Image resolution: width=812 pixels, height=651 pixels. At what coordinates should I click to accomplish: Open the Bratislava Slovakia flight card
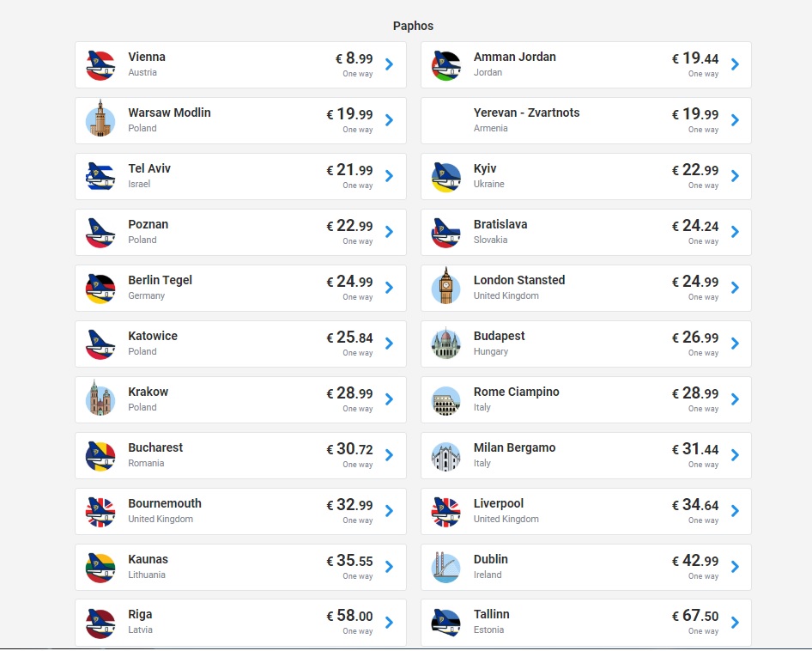point(585,232)
